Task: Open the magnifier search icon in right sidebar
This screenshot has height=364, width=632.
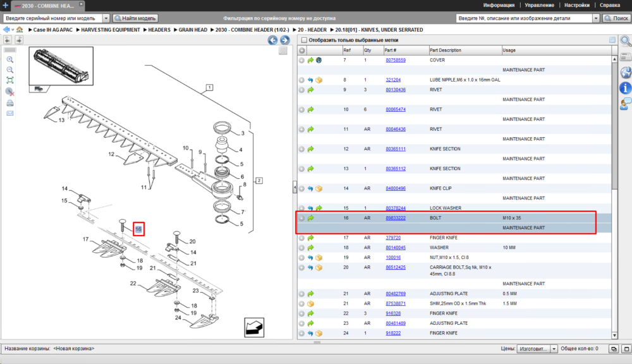Action: [626, 40]
